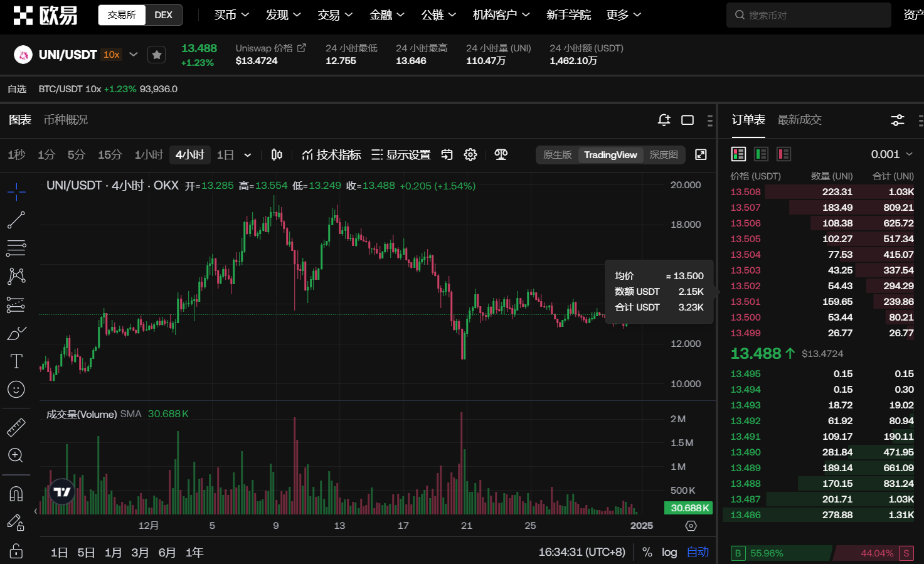Select the ruler measure tool
This screenshot has width=924, height=564.
click(16, 427)
